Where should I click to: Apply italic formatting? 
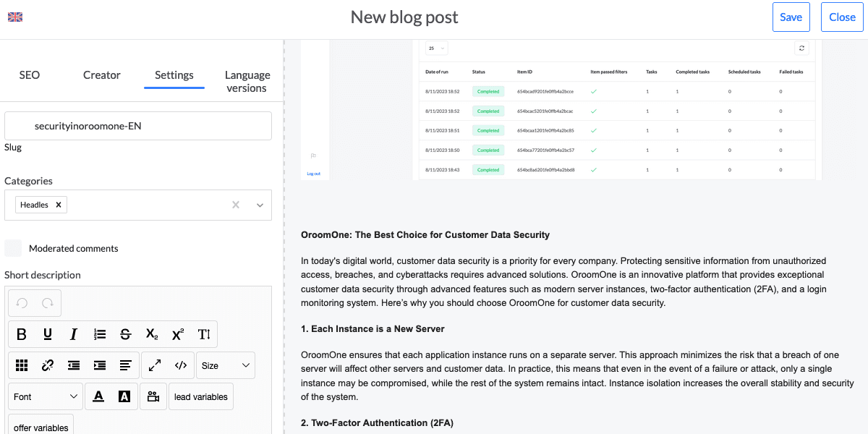(74, 334)
